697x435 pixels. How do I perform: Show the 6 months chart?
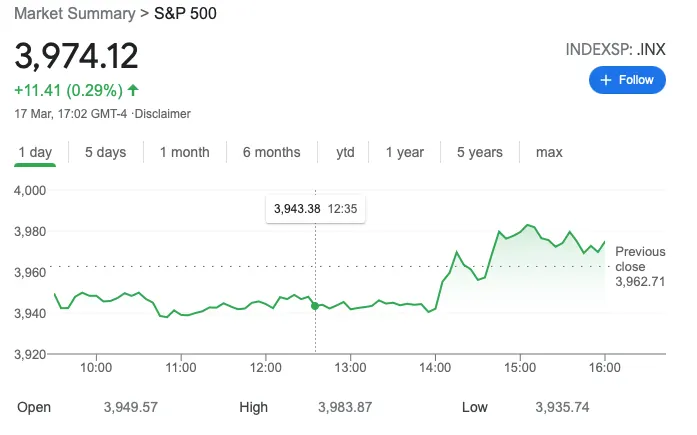[x=271, y=152]
